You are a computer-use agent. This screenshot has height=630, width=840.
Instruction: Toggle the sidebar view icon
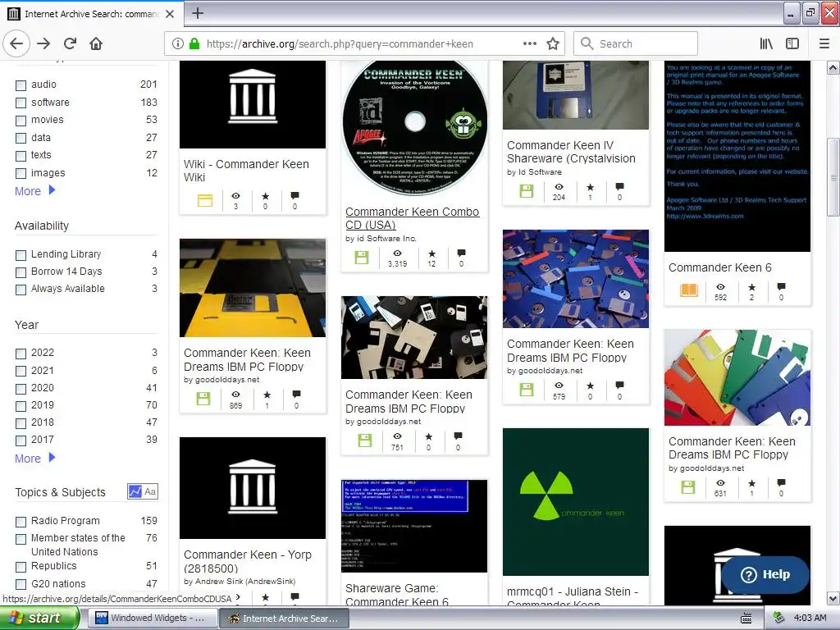point(792,43)
